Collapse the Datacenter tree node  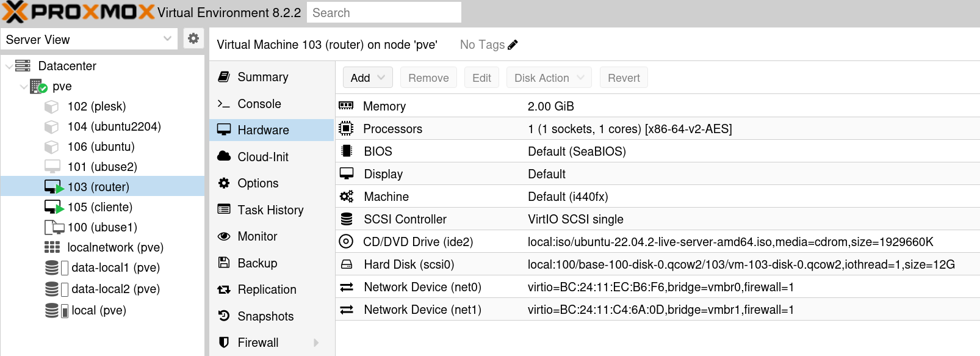click(9, 66)
